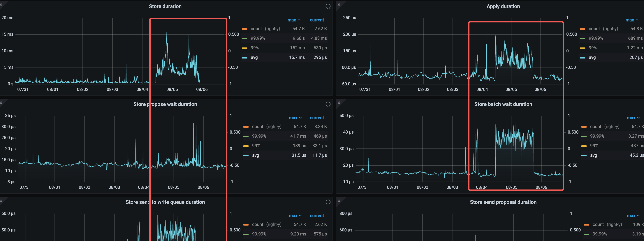
Task: Open Store send proposal duration title menu
Action: tap(503, 202)
